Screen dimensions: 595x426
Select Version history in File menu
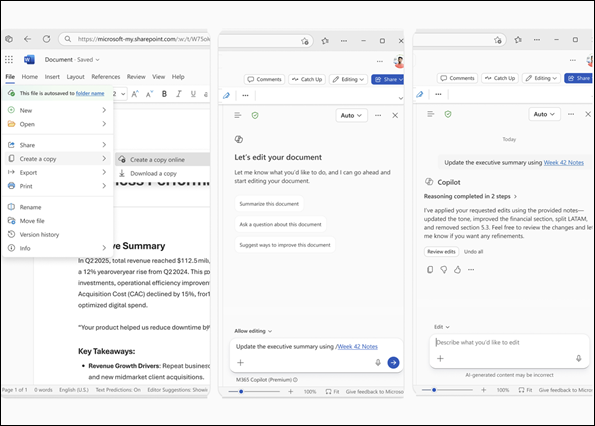pos(57,234)
